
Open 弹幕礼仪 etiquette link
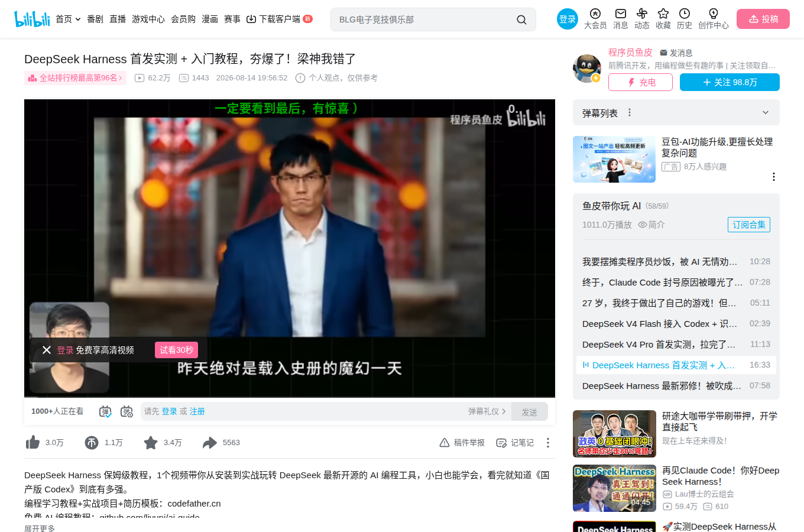487,411
